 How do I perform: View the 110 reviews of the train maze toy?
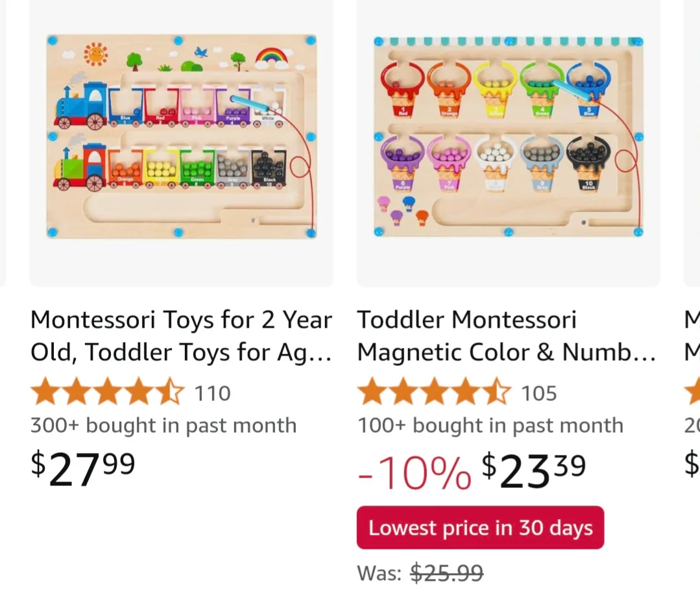pos(211,392)
